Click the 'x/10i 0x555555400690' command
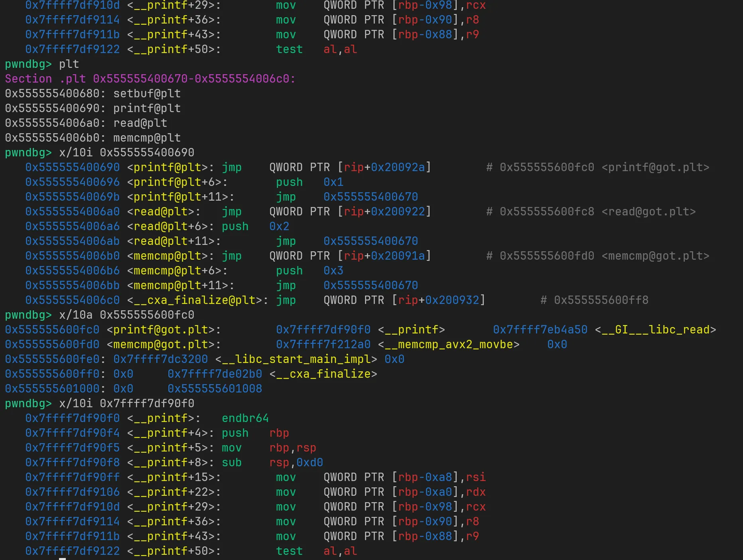The height and width of the screenshot is (560, 743). [126, 153]
